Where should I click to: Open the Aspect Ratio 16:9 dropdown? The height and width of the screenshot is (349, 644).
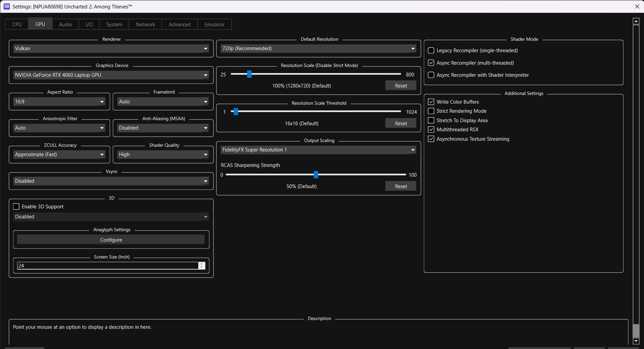click(x=59, y=102)
